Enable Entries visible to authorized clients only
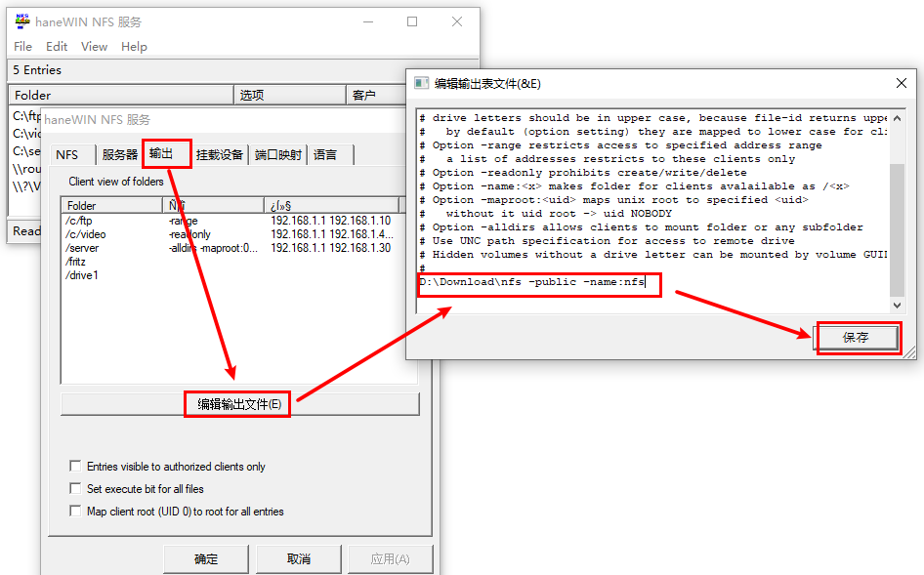924x575 pixels. (x=75, y=466)
